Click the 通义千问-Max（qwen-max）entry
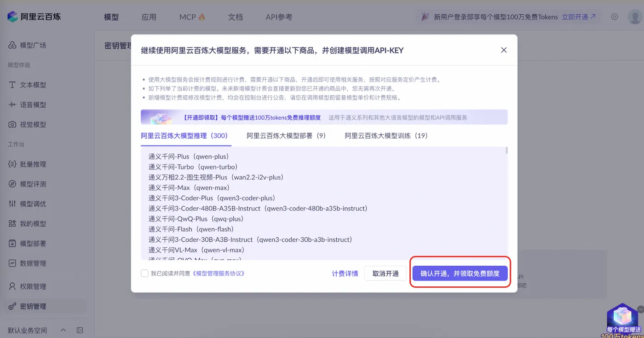This screenshot has width=644, height=338. (x=189, y=187)
